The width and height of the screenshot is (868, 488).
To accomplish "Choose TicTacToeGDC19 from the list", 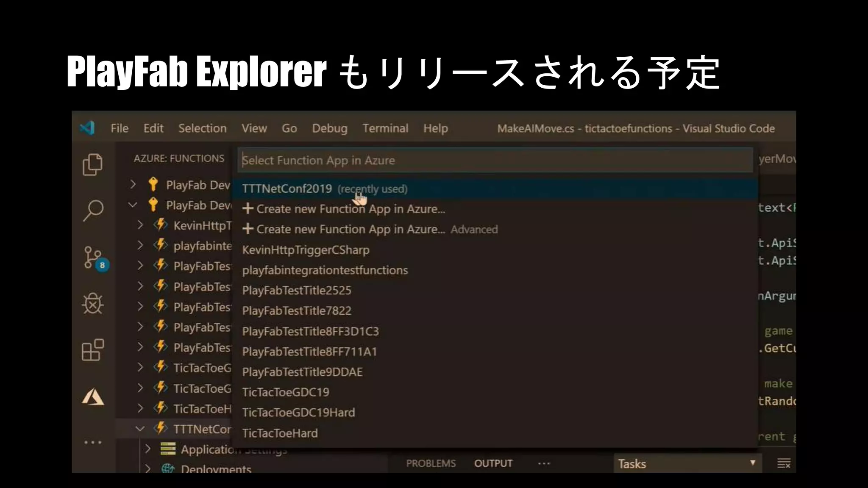I will pos(495,392).
